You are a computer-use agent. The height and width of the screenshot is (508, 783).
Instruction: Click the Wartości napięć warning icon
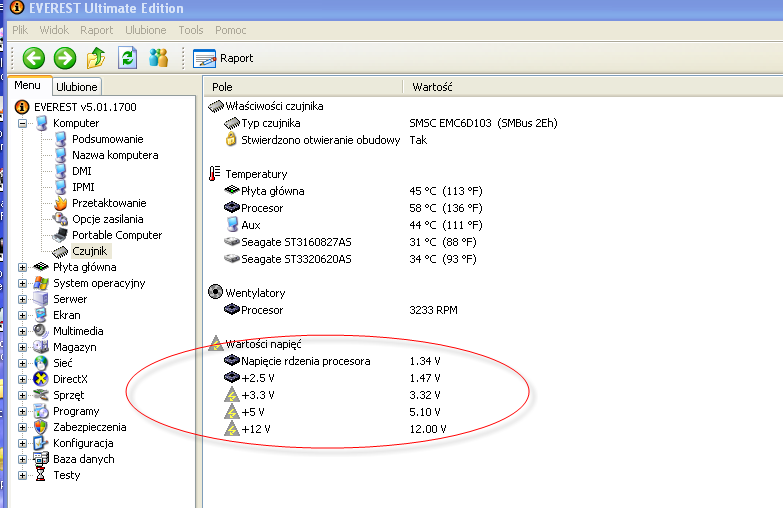pos(216,343)
